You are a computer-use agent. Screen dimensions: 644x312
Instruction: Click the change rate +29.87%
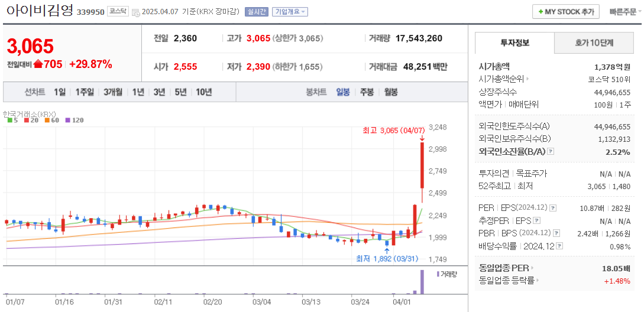pos(90,64)
